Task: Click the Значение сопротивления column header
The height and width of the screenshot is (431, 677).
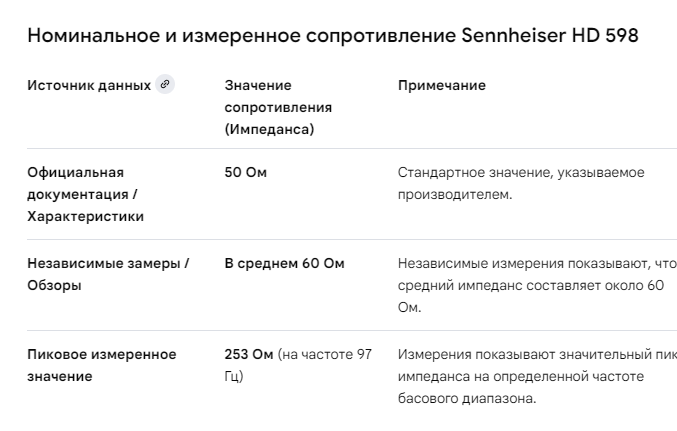Action: [278, 106]
